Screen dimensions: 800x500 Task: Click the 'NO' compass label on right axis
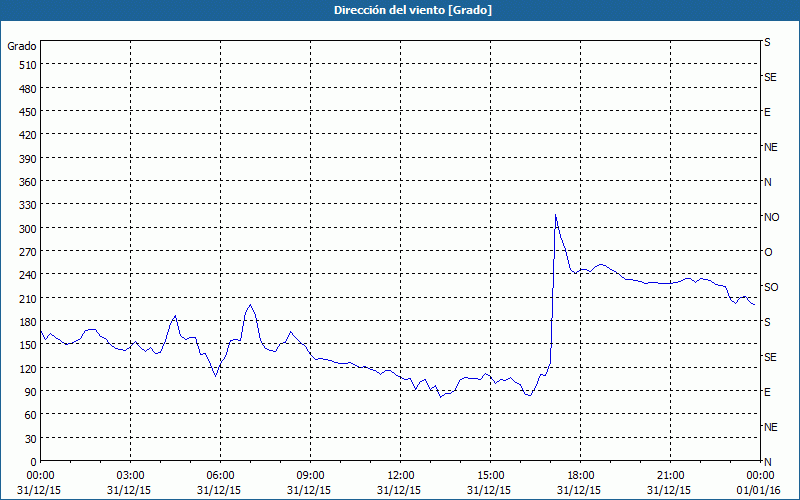771,217
